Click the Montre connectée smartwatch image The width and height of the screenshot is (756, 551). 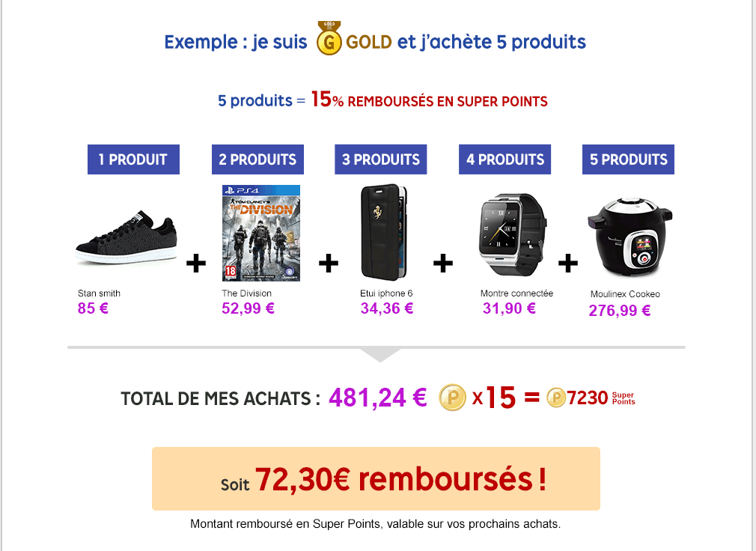(513, 235)
